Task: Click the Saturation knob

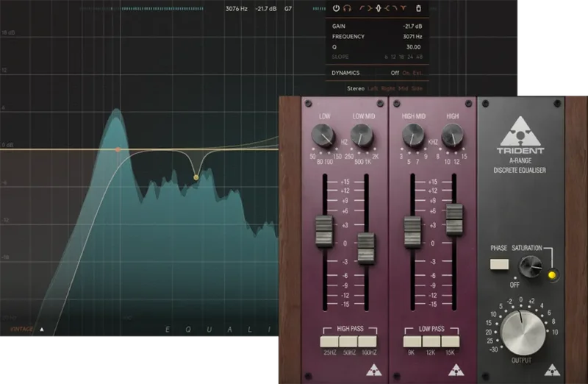Action: click(530, 266)
